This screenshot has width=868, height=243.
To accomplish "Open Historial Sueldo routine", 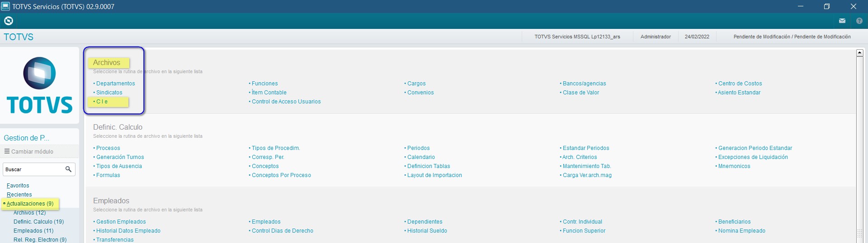I will click(427, 231).
